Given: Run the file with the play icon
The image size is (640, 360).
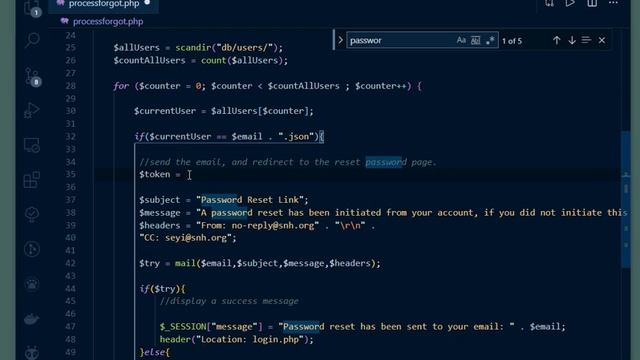Looking at the screenshot, I should [570, 3].
